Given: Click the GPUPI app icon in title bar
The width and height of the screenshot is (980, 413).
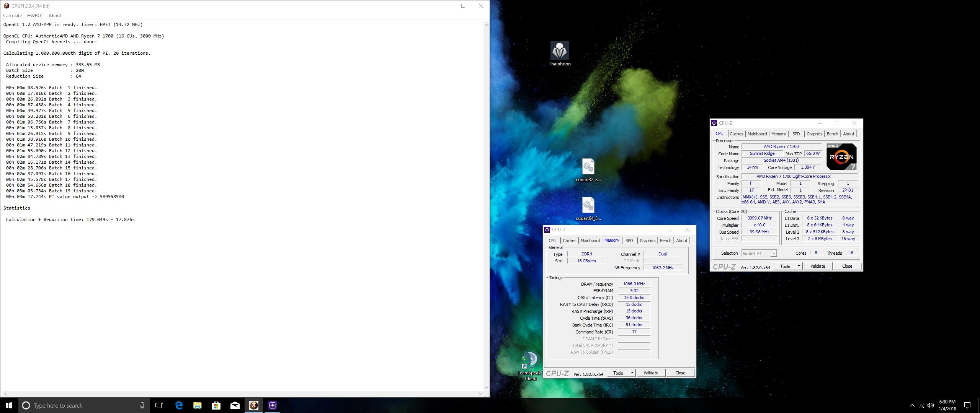Looking at the screenshot, I should pyautogui.click(x=7, y=6).
